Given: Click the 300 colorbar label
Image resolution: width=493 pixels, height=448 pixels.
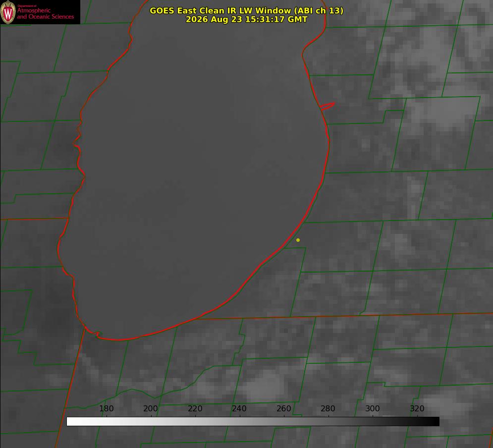Looking at the screenshot, I should (x=373, y=408).
